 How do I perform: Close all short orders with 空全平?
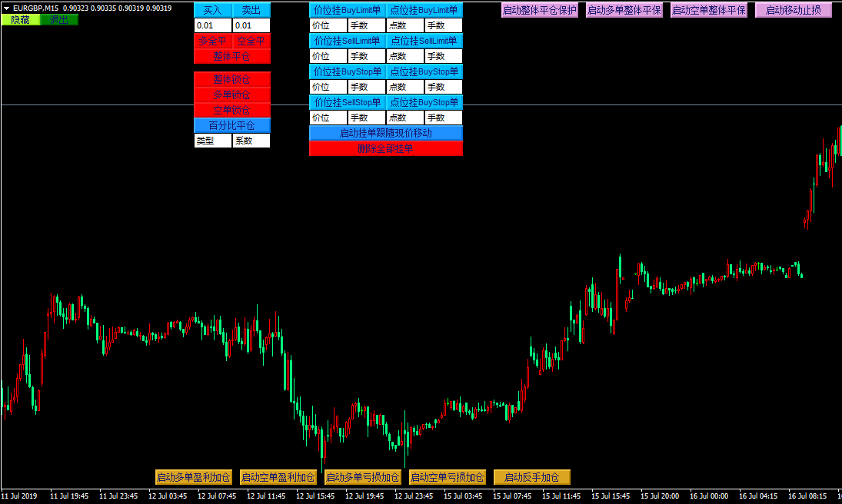(251, 41)
